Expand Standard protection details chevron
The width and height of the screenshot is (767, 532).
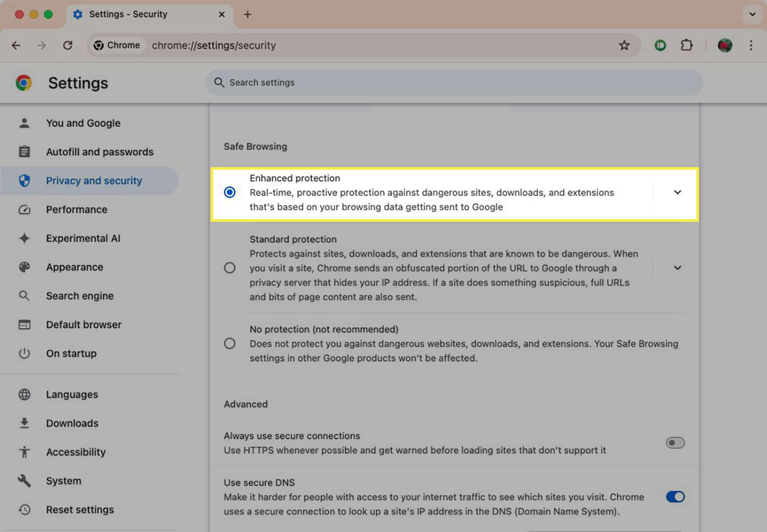[677, 268]
